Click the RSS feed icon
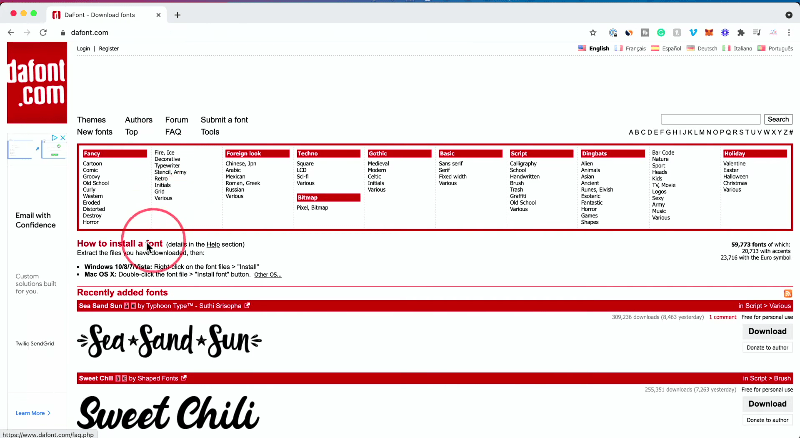This screenshot has width=800, height=438. pos(788,293)
